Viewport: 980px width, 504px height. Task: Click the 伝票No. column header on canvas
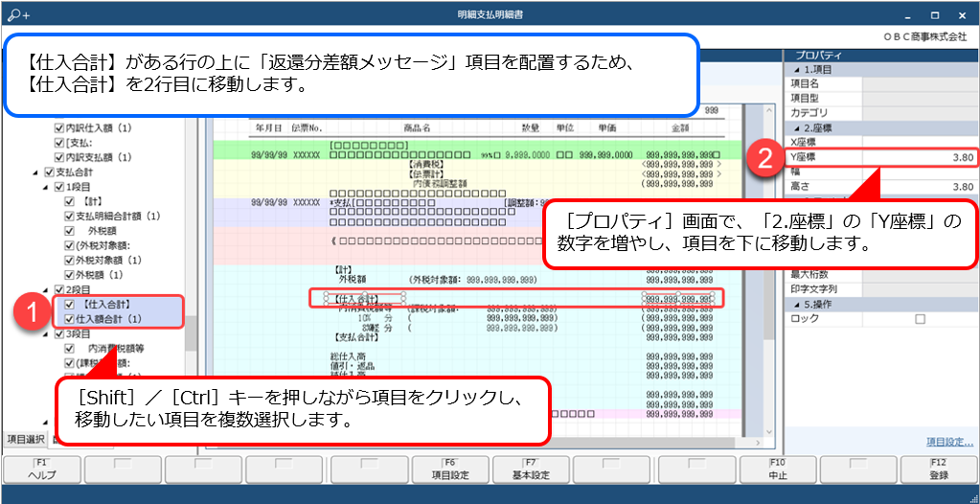click(307, 127)
